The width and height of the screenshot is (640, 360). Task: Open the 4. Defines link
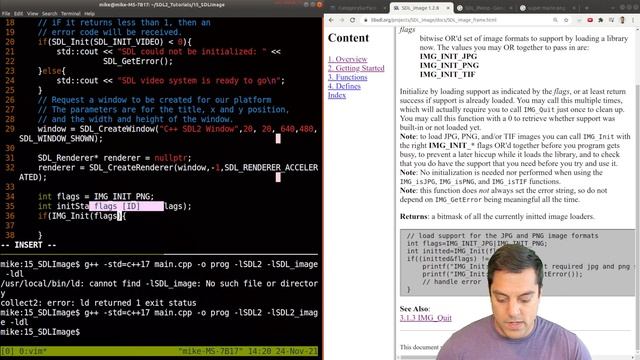344,86
